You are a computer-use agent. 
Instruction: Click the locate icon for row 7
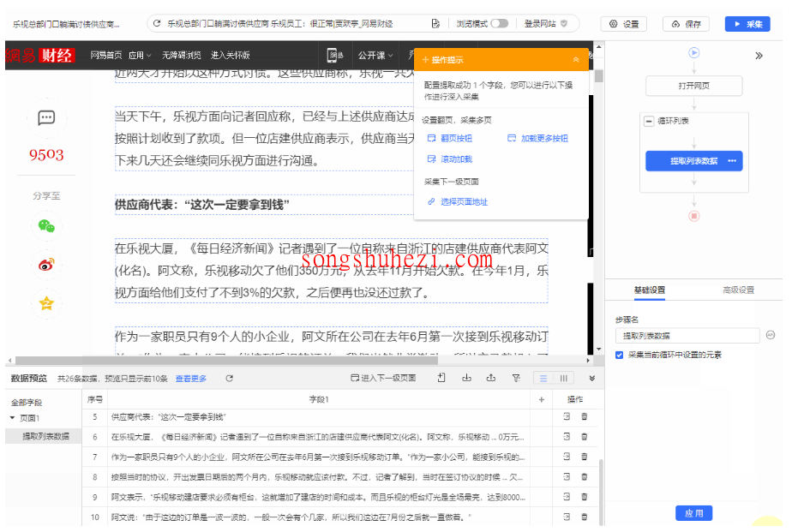[567, 457]
